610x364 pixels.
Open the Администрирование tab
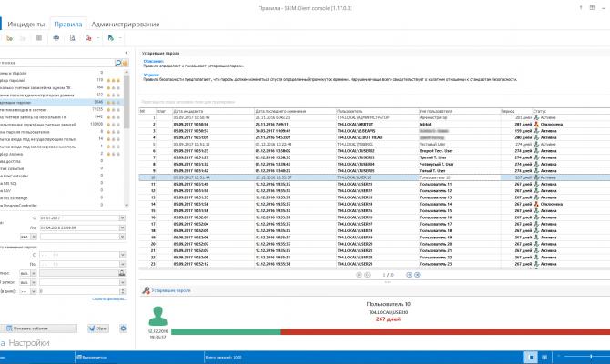[126, 24]
